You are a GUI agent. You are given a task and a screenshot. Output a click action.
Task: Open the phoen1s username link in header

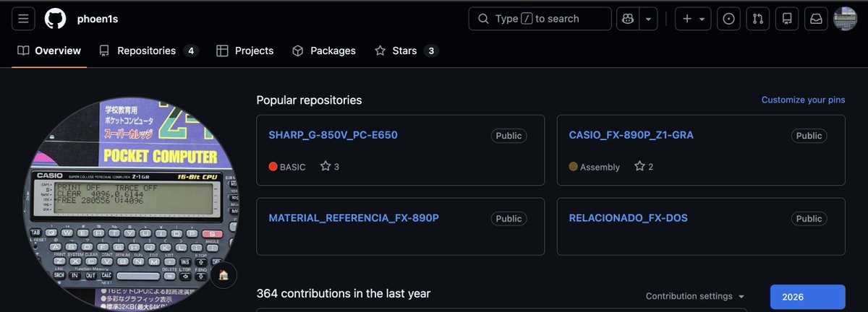pyautogui.click(x=97, y=19)
